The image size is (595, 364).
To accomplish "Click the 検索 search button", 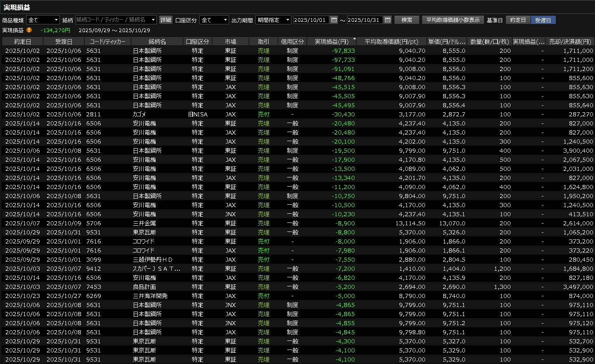I will 407,20.
